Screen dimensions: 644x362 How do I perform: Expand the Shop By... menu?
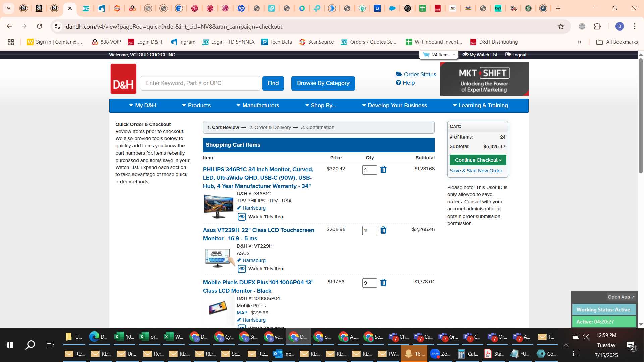[x=320, y=105]
